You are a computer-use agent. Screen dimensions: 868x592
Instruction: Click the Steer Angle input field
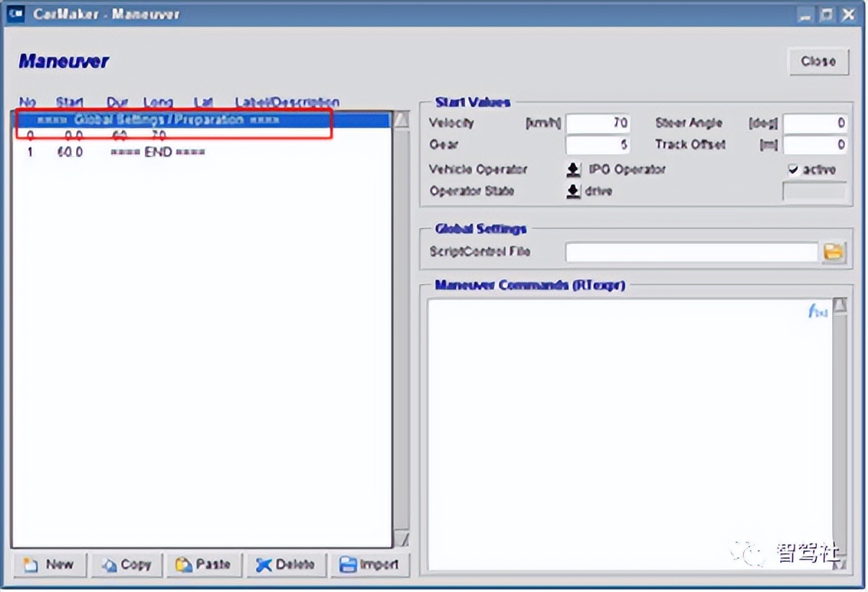pyautogui.click(x=815, y=123)
